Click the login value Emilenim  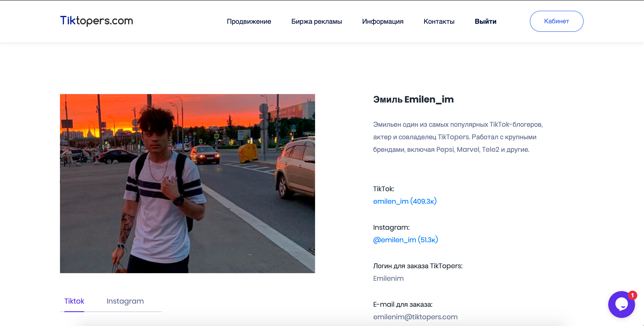point(388,278)
